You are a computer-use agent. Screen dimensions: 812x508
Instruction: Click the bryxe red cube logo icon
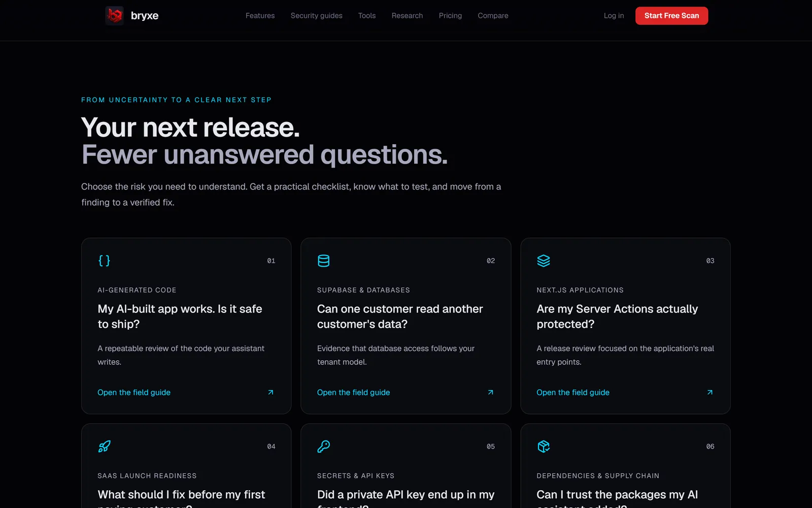tap(114, 16)
